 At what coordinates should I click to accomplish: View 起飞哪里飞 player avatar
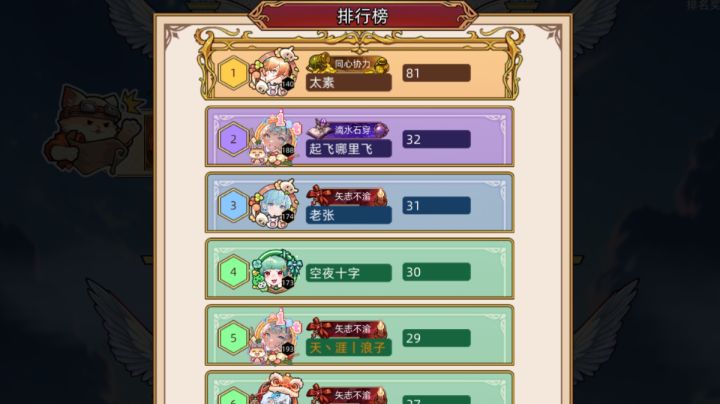tap(275, 138)
